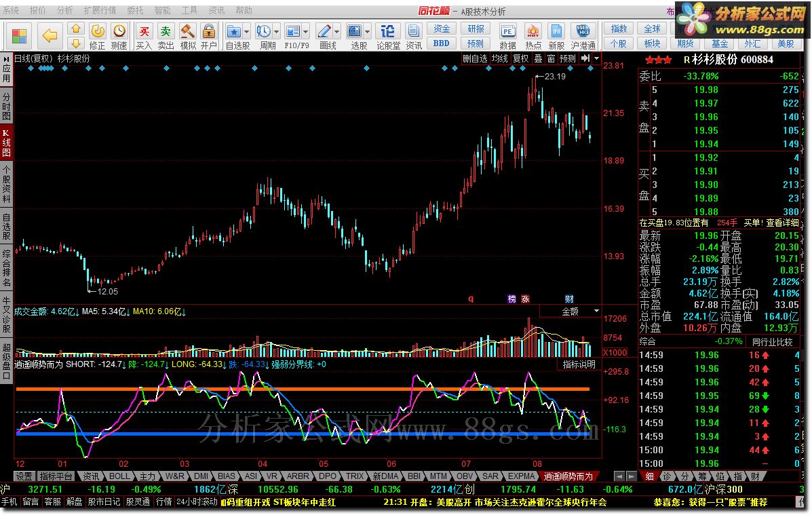Click the yellow down arrow toolbar icon
The width and height of the screenshot is (812, 515).
point(75,43)
